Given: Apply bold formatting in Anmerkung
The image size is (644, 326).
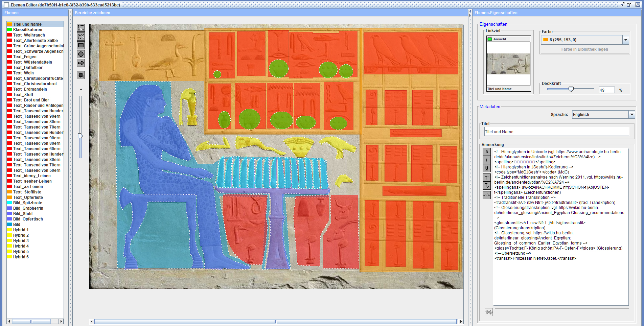Looking at the screenshot, I should 487,152.
